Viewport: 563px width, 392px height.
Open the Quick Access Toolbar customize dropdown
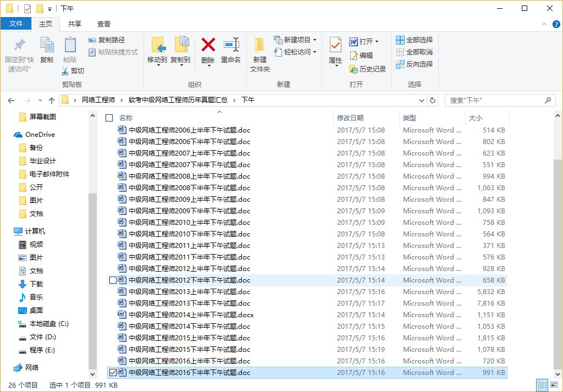tap(50, 9)
